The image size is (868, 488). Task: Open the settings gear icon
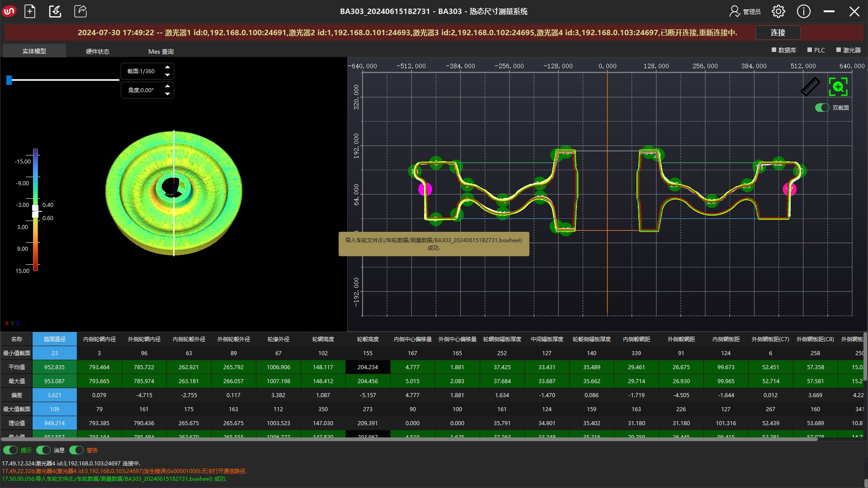click(x=778, y=11)
